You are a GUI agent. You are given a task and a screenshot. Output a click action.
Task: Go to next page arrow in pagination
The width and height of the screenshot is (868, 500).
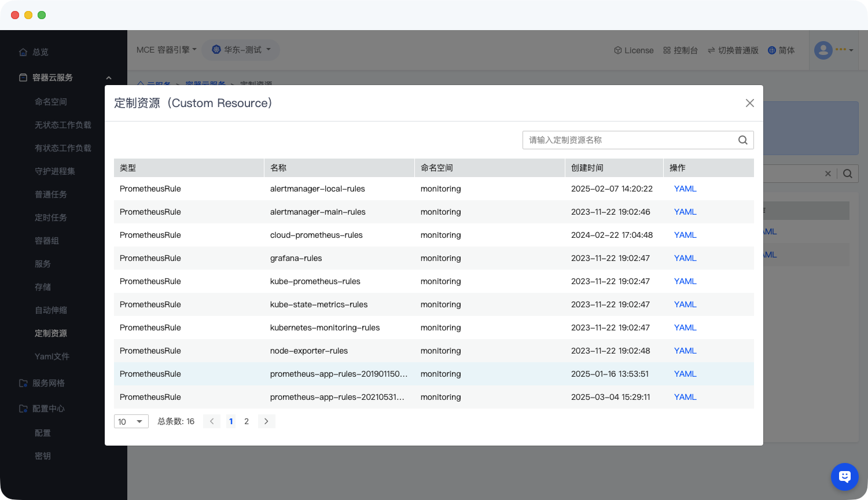[266, 421]
